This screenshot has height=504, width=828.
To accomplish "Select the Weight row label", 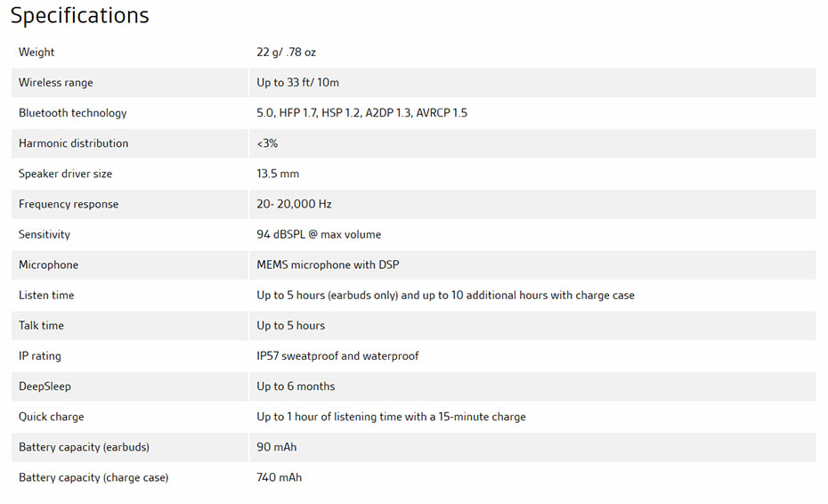I will coord(37,53).
